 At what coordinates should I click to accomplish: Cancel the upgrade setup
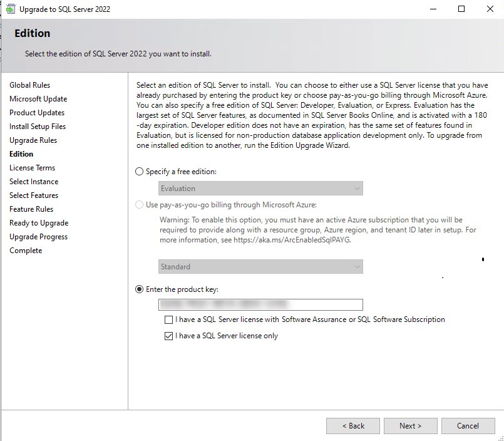point(468,426)
